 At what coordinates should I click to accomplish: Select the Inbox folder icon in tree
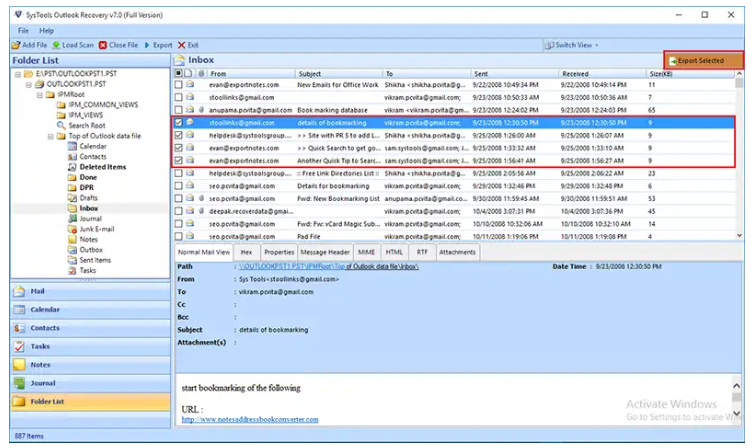tap(72, 209)
